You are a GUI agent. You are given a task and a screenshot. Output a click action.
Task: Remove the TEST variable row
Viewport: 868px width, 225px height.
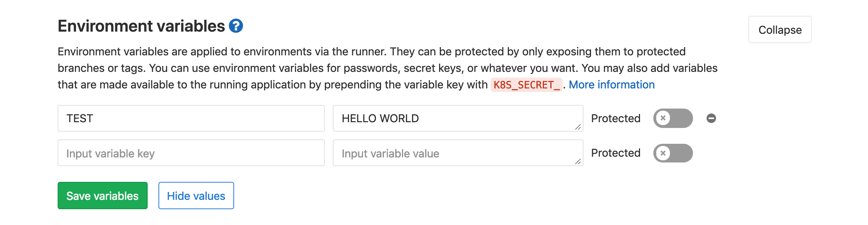(711, 118)
